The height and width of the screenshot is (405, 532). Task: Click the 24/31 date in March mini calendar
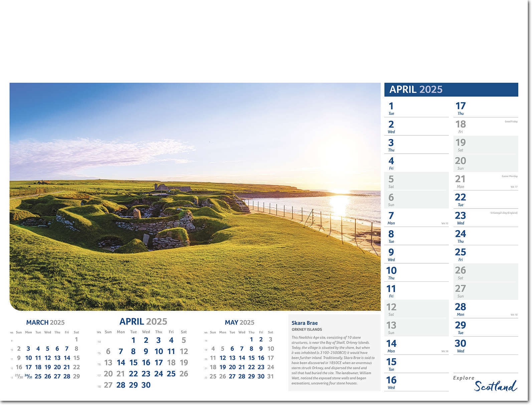(28, 376)
